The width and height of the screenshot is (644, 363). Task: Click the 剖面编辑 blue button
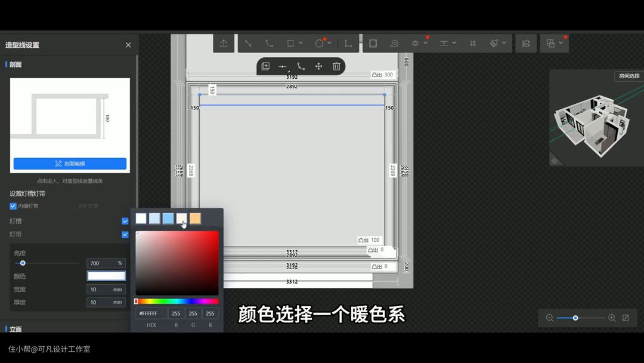pyautogui.click(x=70, y=164)
